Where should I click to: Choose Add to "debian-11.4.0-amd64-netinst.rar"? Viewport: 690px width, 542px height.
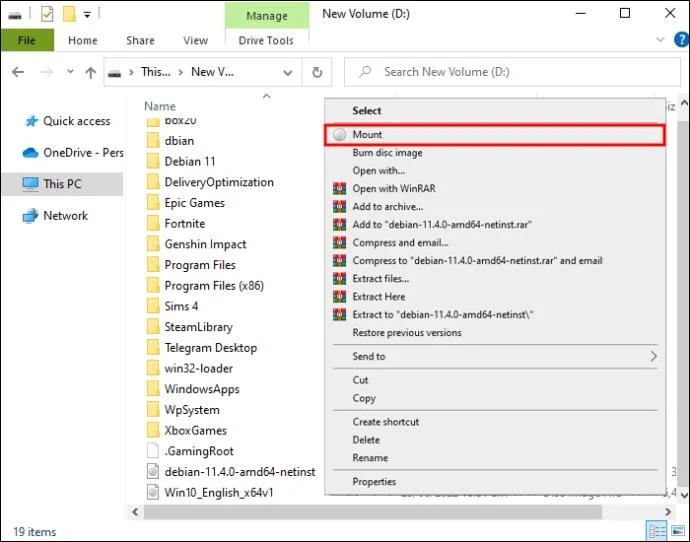495,225
